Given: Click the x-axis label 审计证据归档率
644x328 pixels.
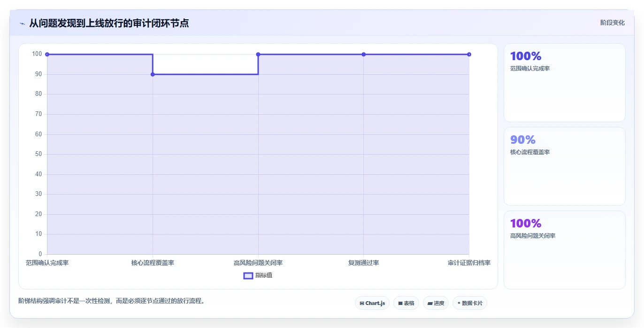Looking at the screenshot, I should coord(469,263).
